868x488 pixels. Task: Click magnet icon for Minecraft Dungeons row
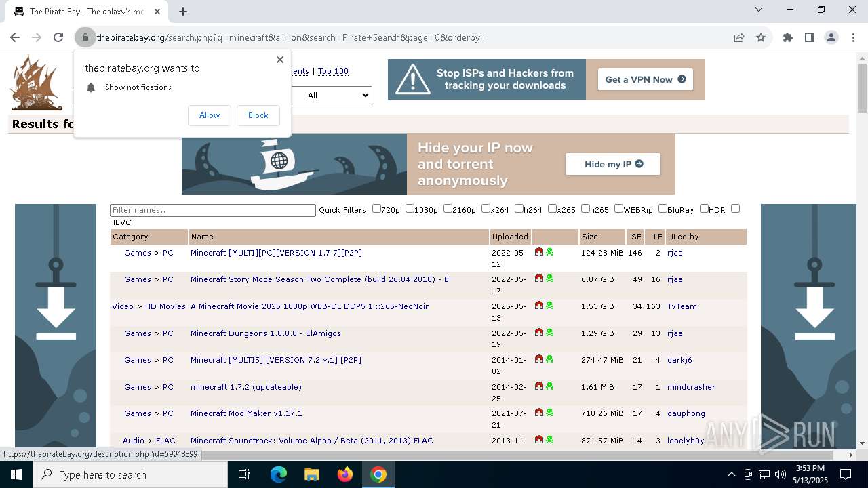tap(539, 333)
